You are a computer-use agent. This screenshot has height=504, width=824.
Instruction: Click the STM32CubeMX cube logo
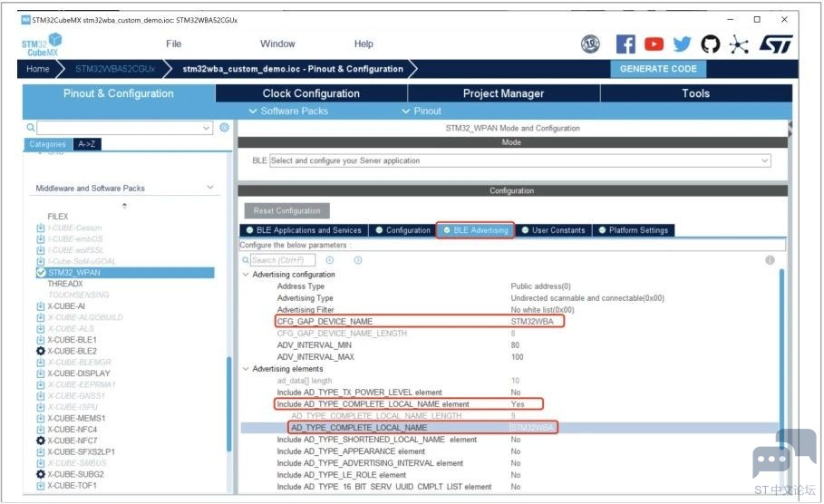[x=42, y=44]
